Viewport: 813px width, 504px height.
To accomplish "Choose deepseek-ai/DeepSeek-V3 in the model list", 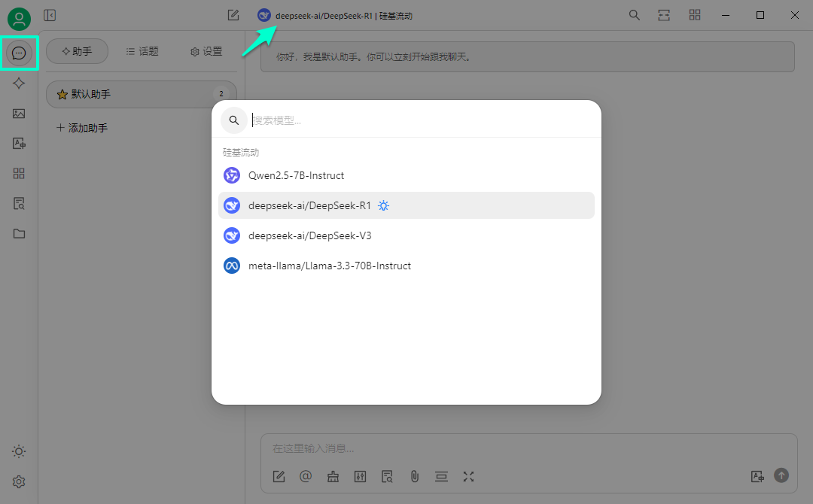I will tap(309, 235).
